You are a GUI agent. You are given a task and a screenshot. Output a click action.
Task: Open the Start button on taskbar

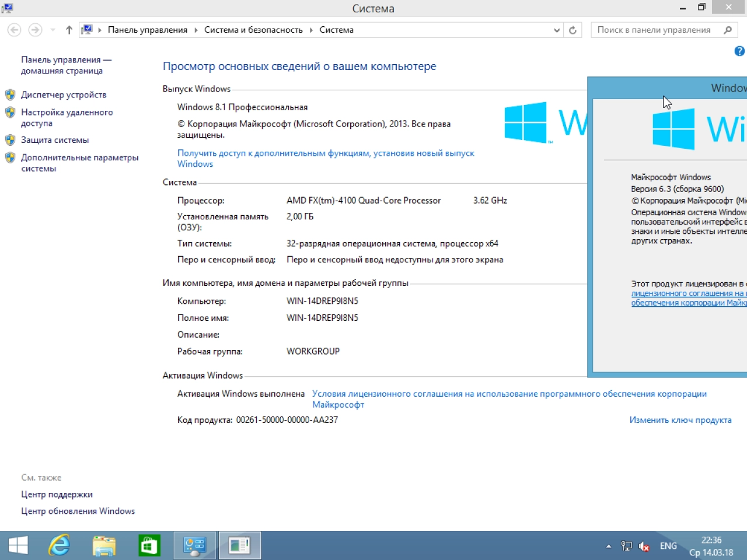tap(18, 545)
